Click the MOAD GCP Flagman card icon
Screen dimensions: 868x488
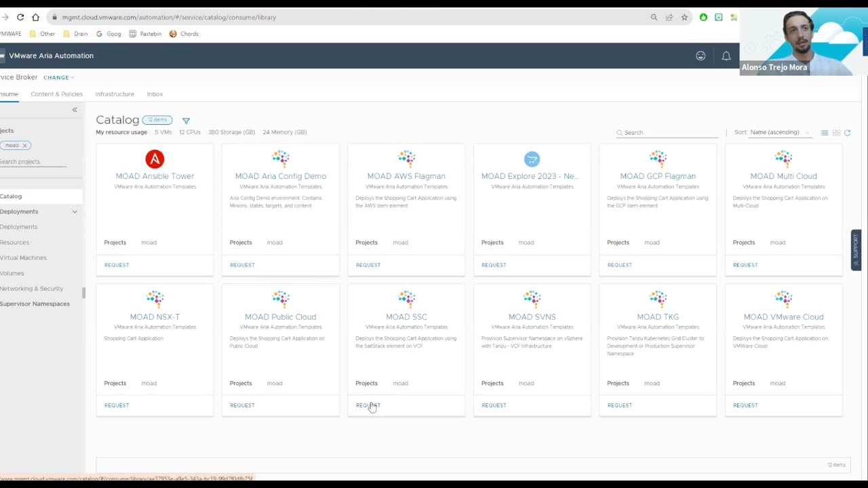click(658, 159)
